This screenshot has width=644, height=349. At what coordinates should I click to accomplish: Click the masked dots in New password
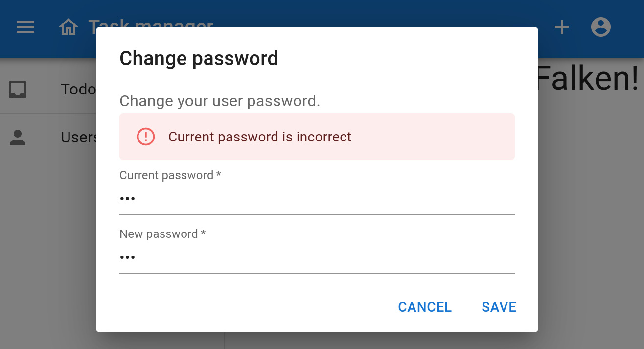coord(127,257)
